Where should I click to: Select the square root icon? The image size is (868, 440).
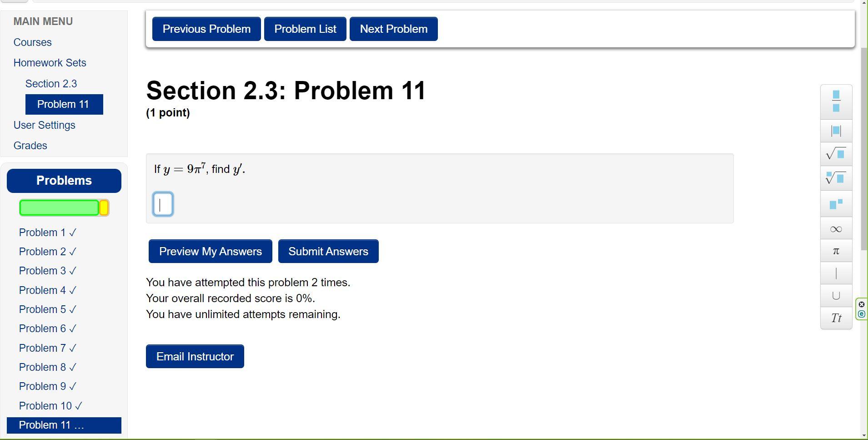click(836, 154)
